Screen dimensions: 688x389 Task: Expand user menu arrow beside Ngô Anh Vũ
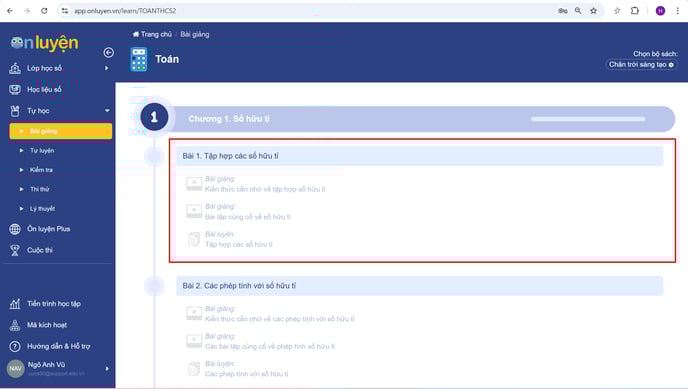coord(107,369)
